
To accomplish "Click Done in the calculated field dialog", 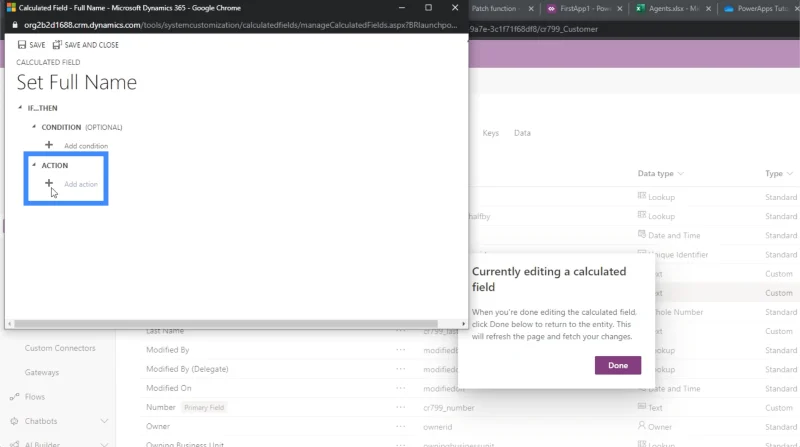I will click(618, 365).
